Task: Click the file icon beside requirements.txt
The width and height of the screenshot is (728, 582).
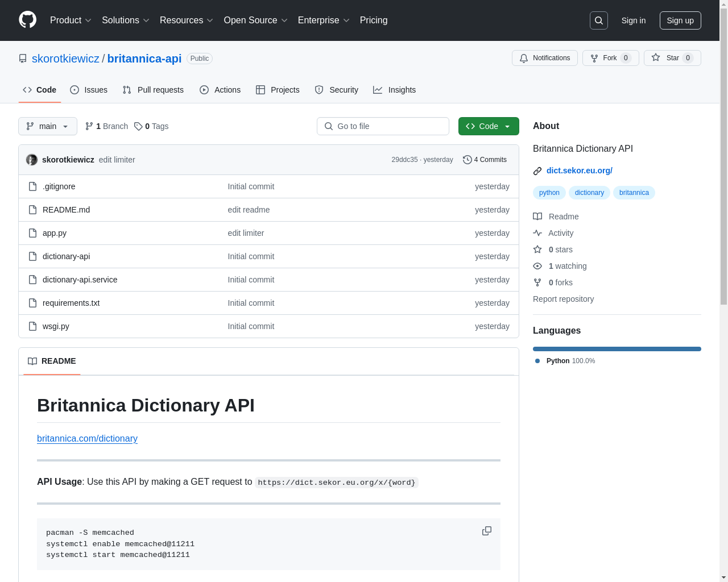Action: click(x=33, y=303)
